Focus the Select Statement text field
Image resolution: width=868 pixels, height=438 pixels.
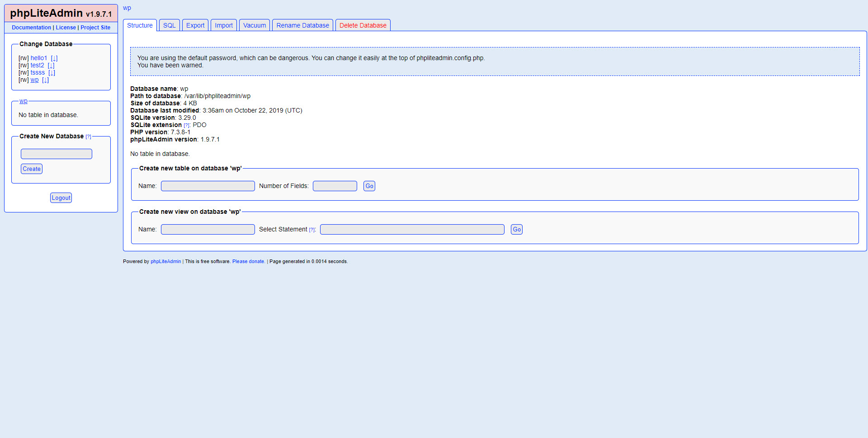[412, 230]
